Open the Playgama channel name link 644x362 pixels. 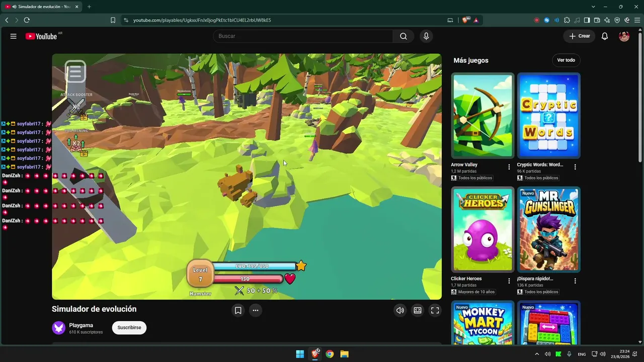pos(81,325)
